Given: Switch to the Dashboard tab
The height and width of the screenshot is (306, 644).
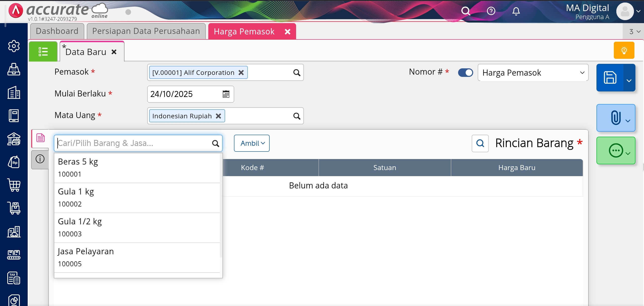Looking at the screenshot, I should pos(57,31).
